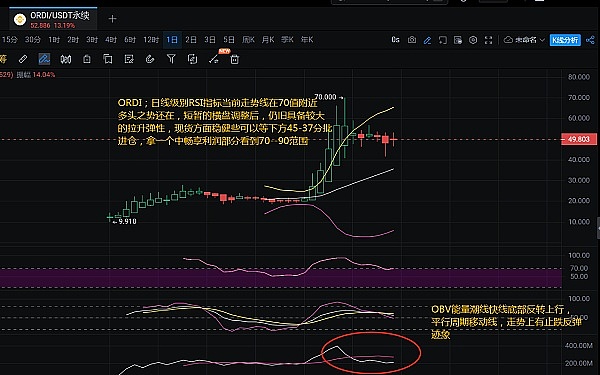Open the ORDI/USDT perpetual chart tab
Image resolution: width=600 pixels, height=375 pixels.
pos(52,19)
